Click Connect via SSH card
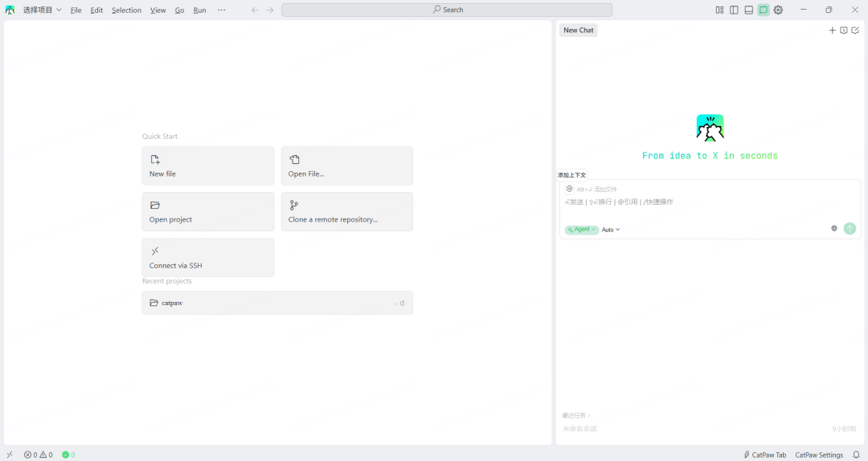868x461 pixels. [x=208, y=258]
